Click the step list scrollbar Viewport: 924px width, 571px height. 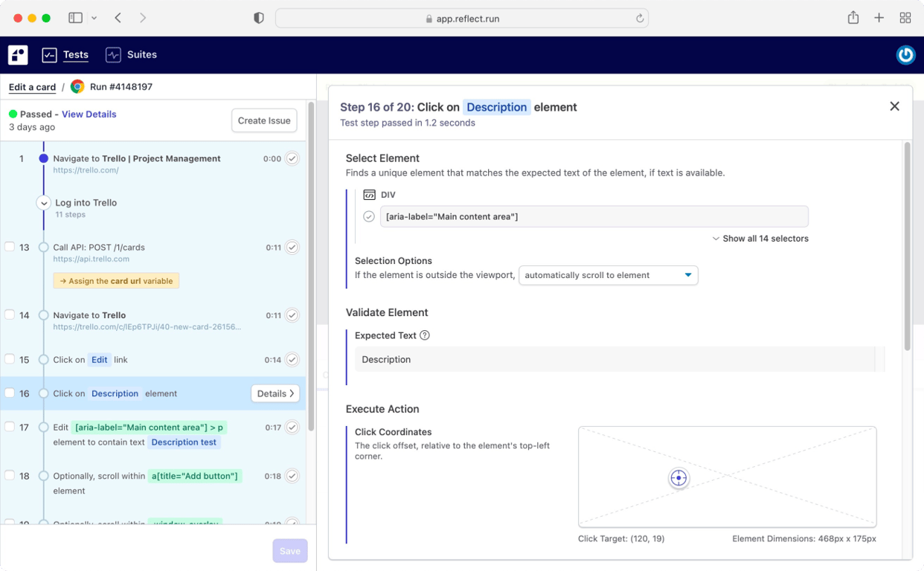point(311,268)
